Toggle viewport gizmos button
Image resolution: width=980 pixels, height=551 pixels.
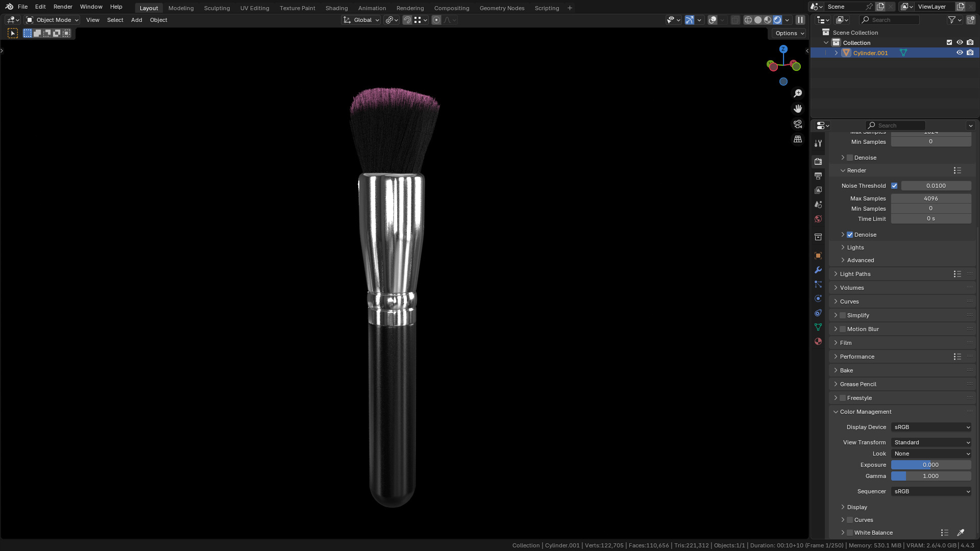690,20
